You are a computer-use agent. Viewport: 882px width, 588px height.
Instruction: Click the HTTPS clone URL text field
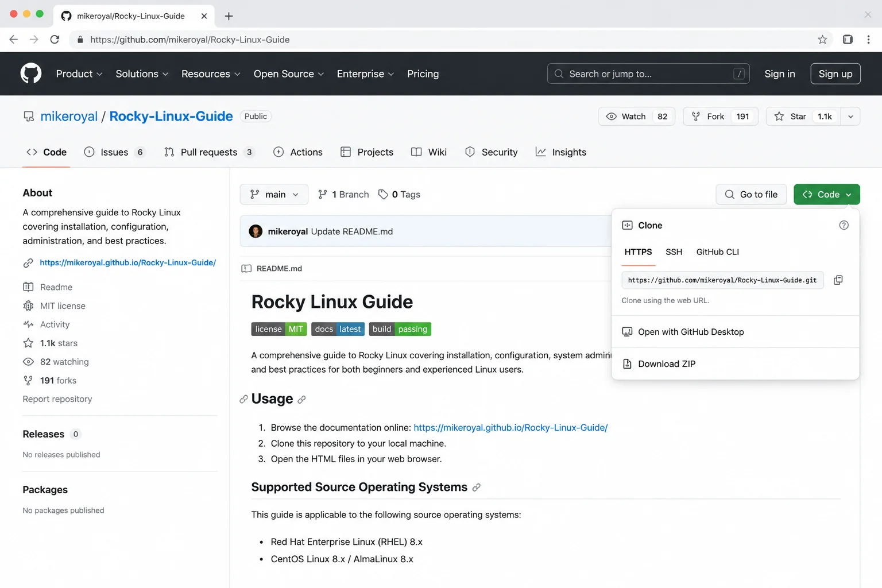(x=722, y=280)
